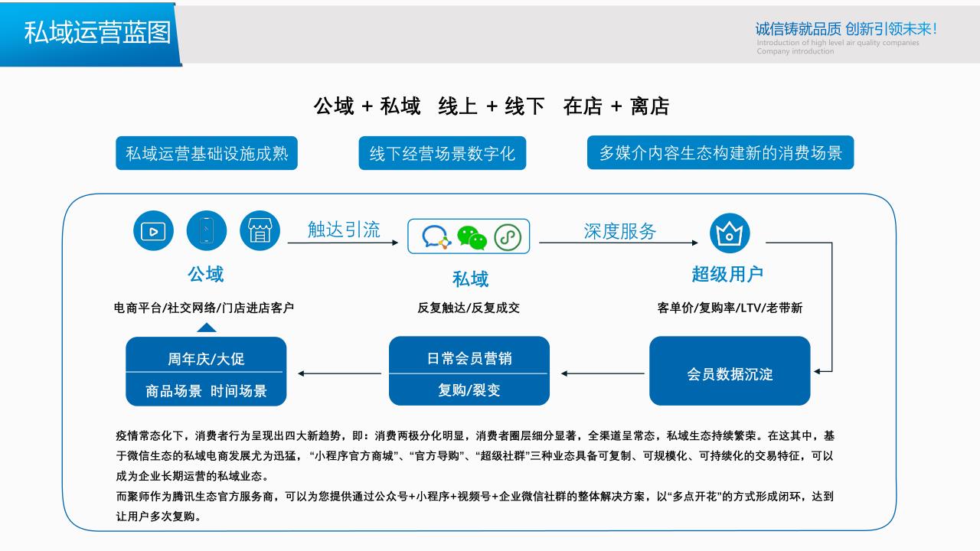980x551 pixels.
Task: Click the storefront icon above 公域
Action: 260,230
